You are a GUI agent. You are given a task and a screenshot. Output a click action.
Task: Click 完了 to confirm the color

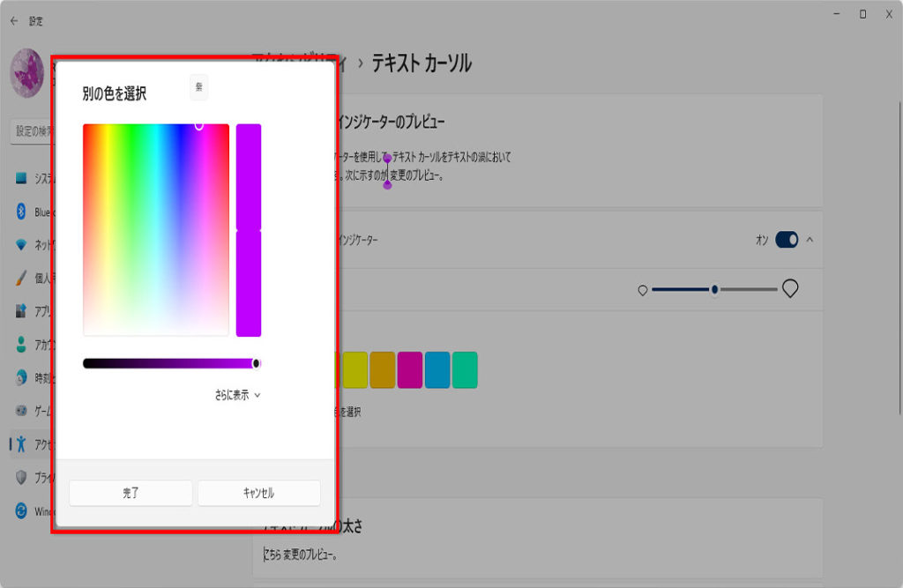click(x=131, y=493)
